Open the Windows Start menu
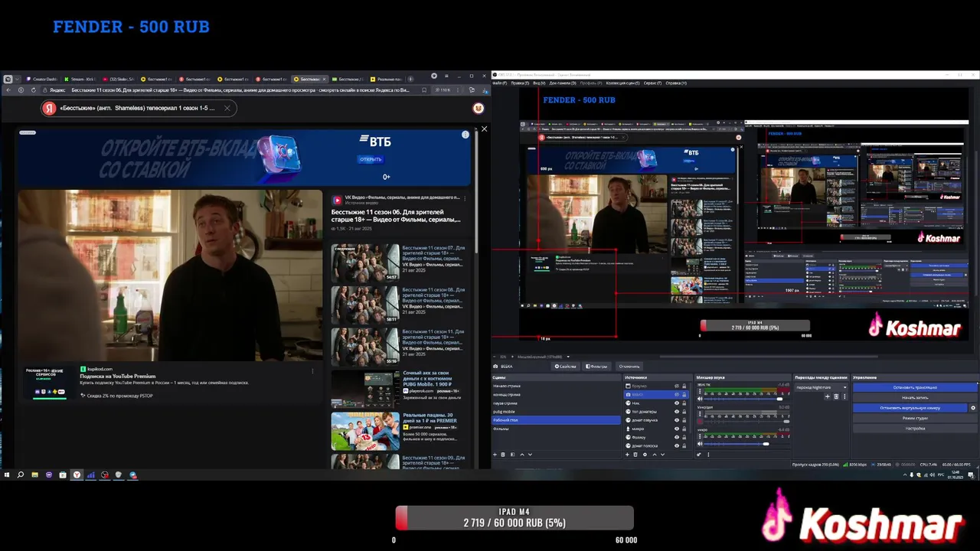Viewport: 980px width, 551px height. pos(7,475)
